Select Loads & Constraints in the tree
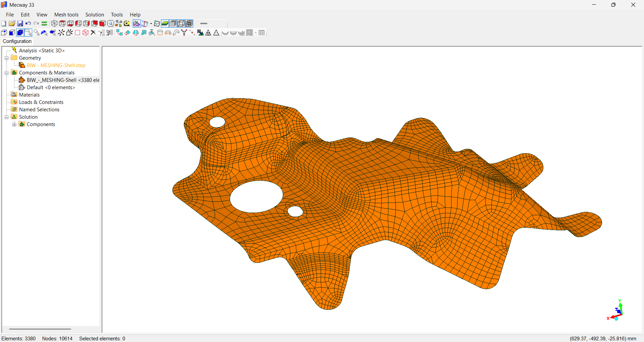644x342 pixels. tap(41, 102)
